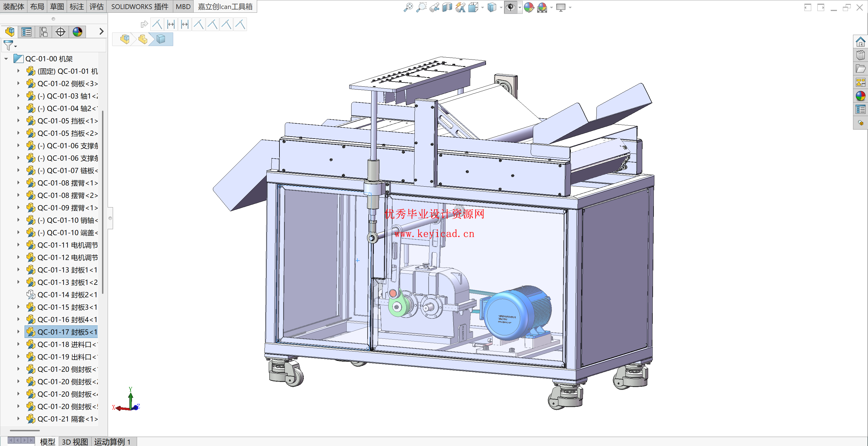Screen dimensions: 868x446
Task: Open the Edit Appearance icon
Action: (x=529, y=7)
